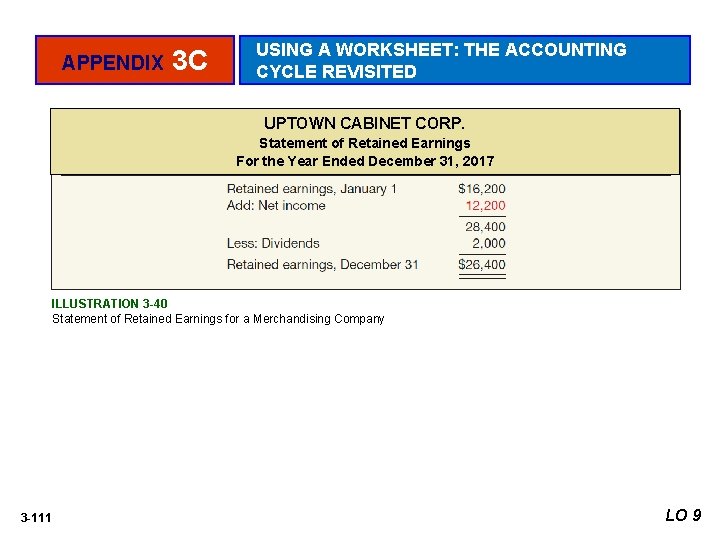Click the $16,200 beginning balance amount
This screenshot has height=540, width=720.
tap(482, 189)
